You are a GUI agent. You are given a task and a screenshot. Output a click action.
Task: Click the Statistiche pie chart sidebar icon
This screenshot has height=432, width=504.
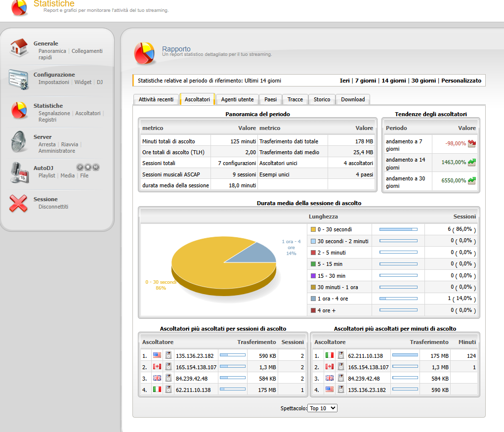pyautogui.click(x=19, y=110)
